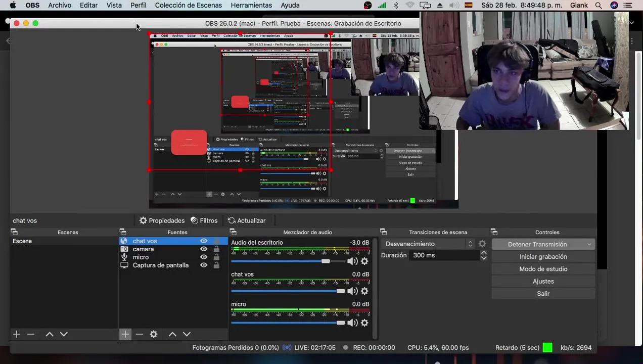Decrease the Duración value with down stepper

pos(484,258)
